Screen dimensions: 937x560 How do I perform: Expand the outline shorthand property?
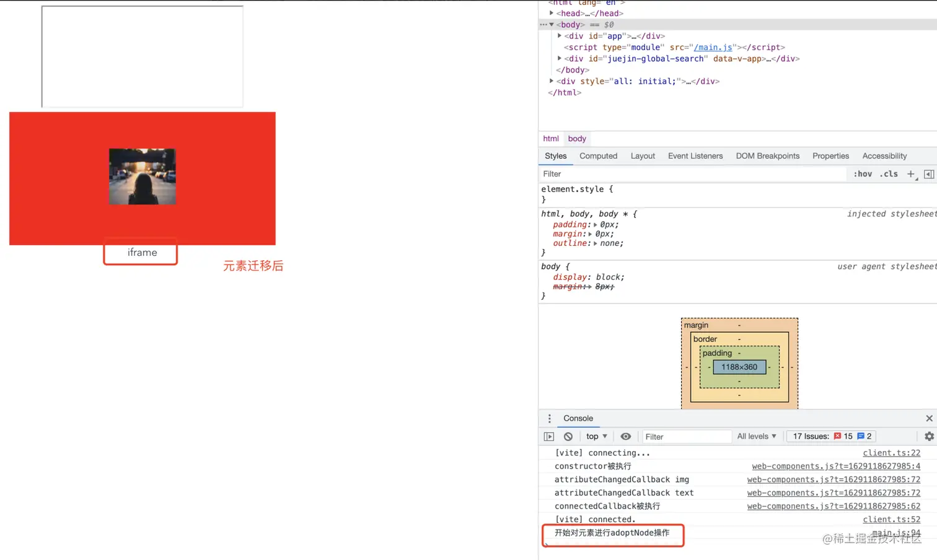coord(596,243)
